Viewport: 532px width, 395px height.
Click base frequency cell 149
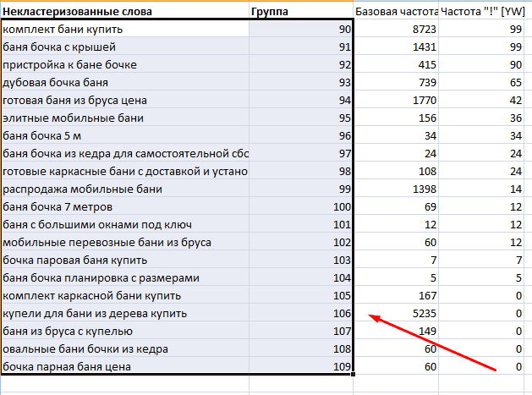(x=396, y=331)
